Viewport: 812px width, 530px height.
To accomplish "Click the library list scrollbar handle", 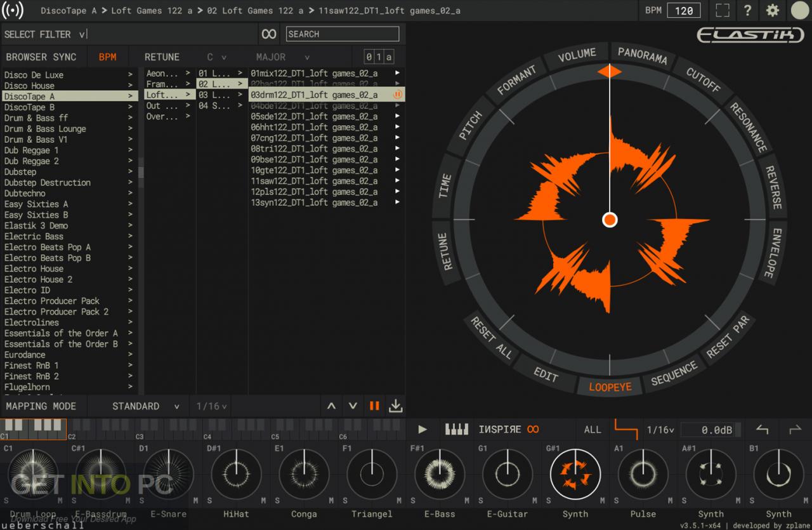I will pyautogui.click(x=141, y=172).
